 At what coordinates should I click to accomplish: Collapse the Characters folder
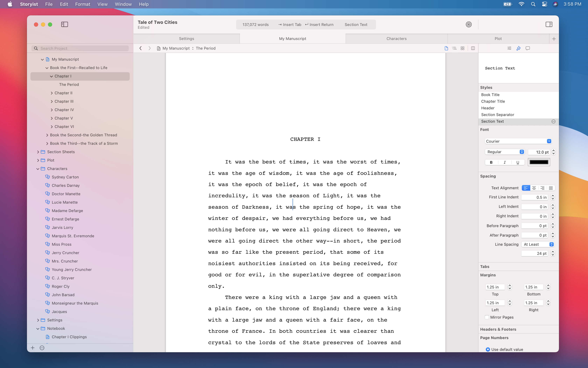[x=38, y=169]
